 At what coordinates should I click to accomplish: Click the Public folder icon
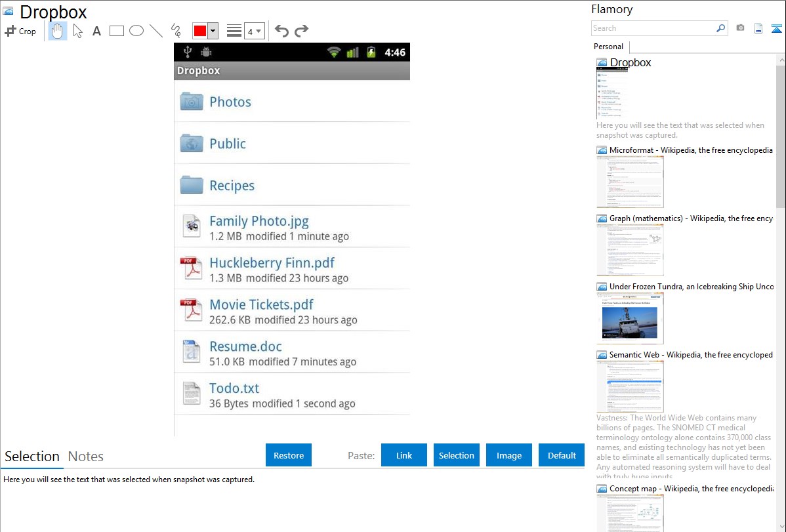pyautogui.click(x=192, y=143)
